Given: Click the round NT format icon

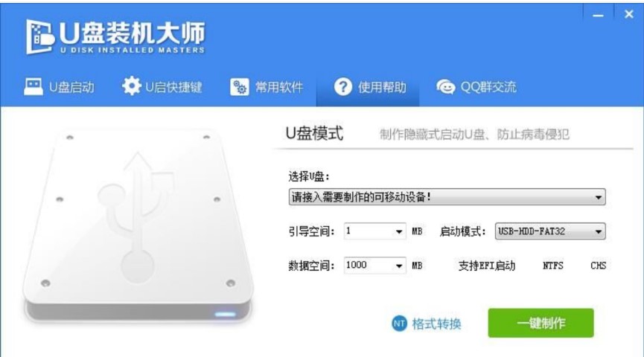Looking at the screenshot, I should 399,324.
